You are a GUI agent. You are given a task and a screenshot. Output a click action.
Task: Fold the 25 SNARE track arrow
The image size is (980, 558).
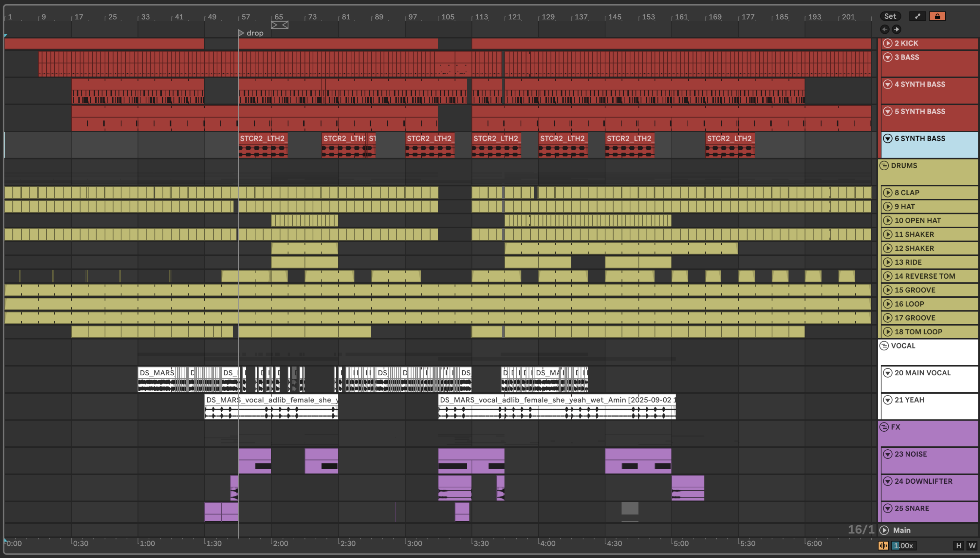[x=887, y=509]
